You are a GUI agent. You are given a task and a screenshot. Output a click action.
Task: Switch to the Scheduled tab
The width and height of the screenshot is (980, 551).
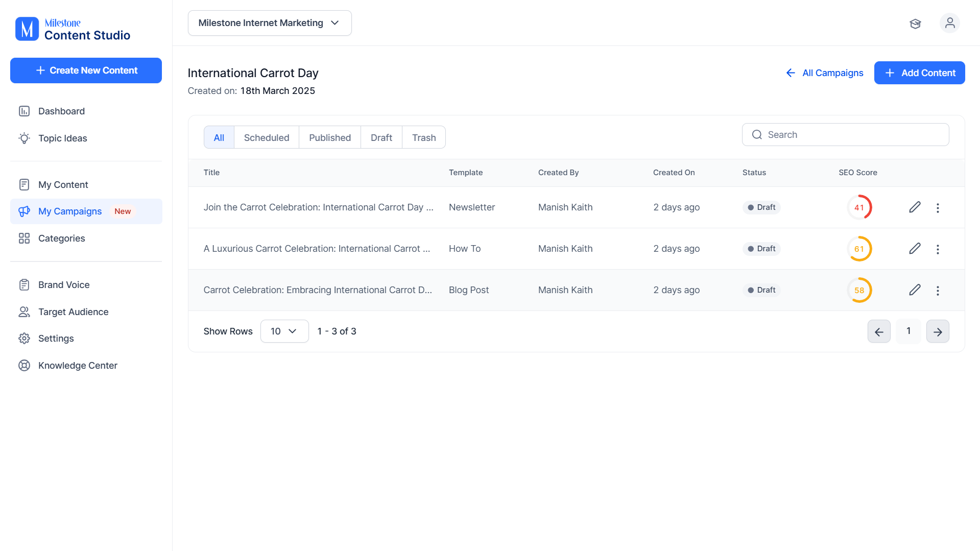[267, 137]
